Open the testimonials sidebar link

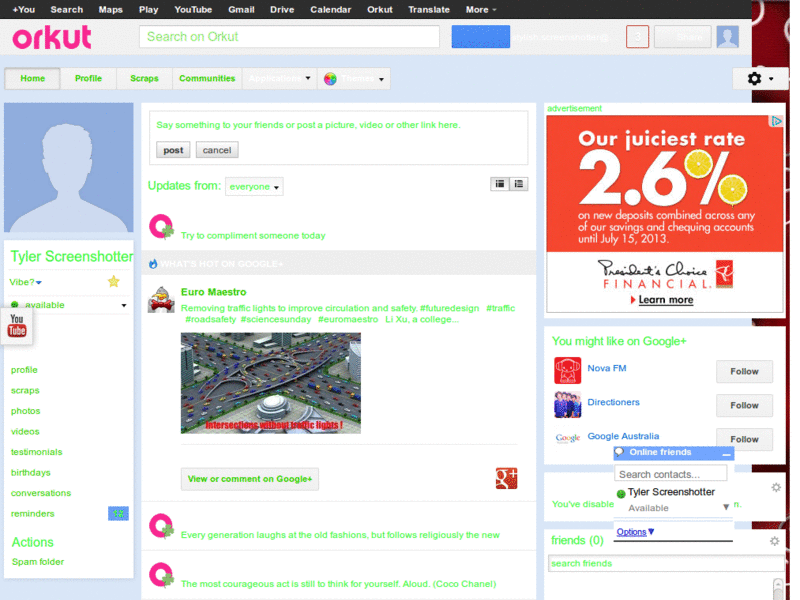click(37, 452)
